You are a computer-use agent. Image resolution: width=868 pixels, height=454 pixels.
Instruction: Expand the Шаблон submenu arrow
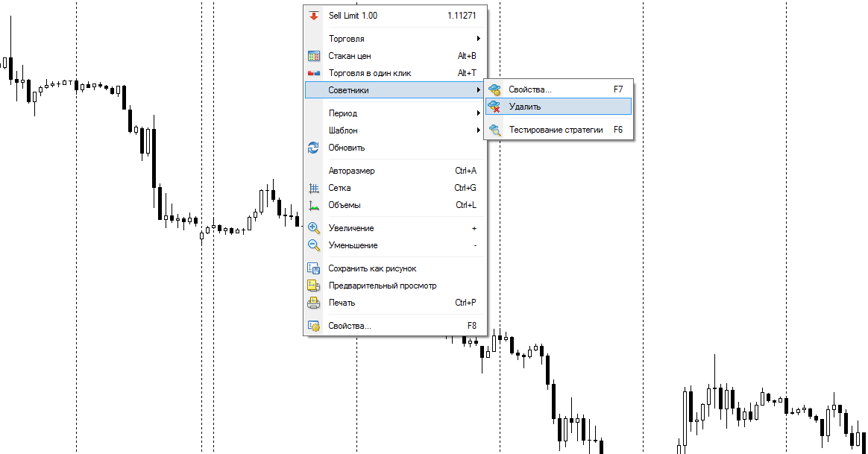coord(478,130)
